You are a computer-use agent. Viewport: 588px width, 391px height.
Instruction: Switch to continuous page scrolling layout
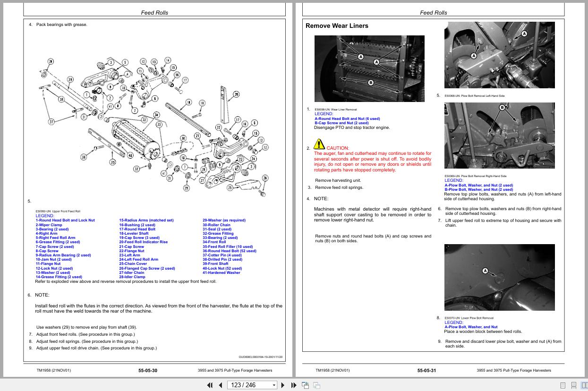pos(574,385)
